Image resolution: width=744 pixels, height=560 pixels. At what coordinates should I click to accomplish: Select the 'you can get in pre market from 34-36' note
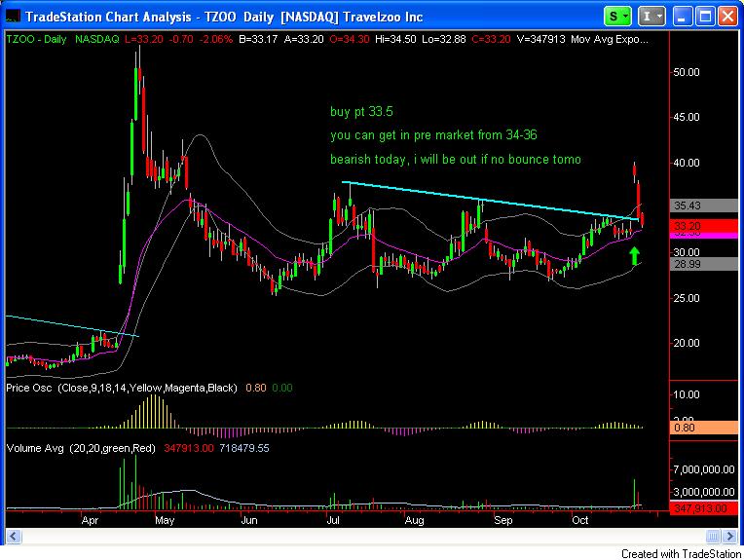click(x=433, y=135)
